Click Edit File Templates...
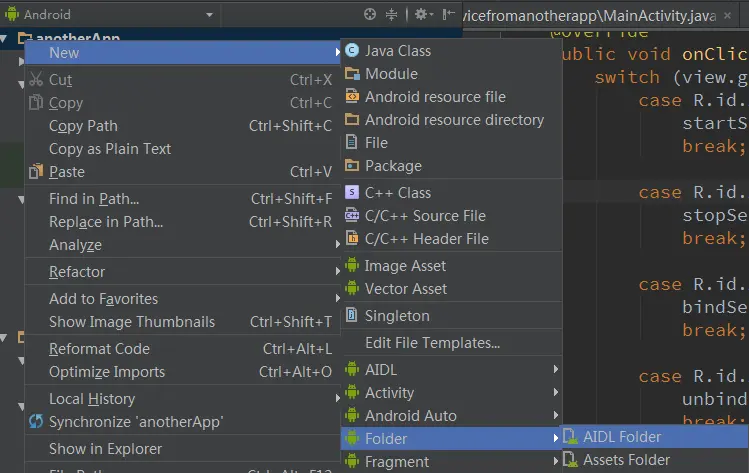 click(432, 342)
